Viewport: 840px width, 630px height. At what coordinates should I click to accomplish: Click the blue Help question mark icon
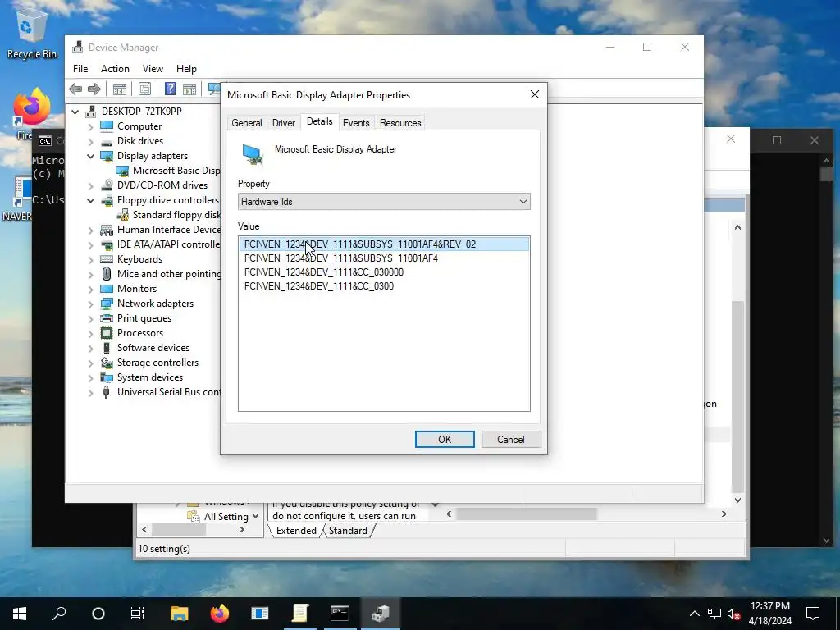(x=170, y=89)
